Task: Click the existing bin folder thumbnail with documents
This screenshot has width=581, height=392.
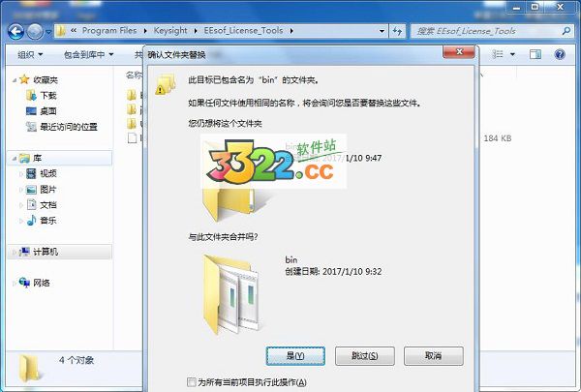Action: [232, 295]
